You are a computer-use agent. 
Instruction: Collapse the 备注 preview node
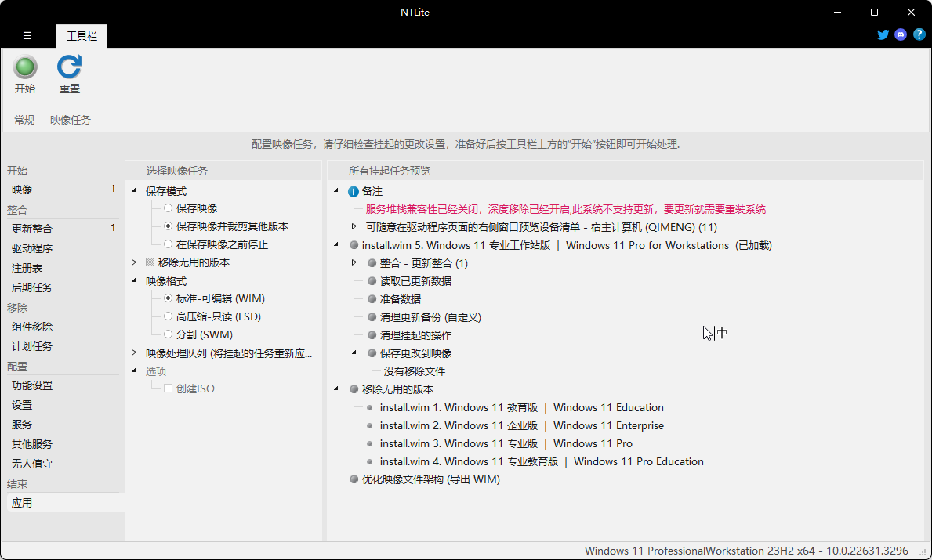(x=335, y=190)
